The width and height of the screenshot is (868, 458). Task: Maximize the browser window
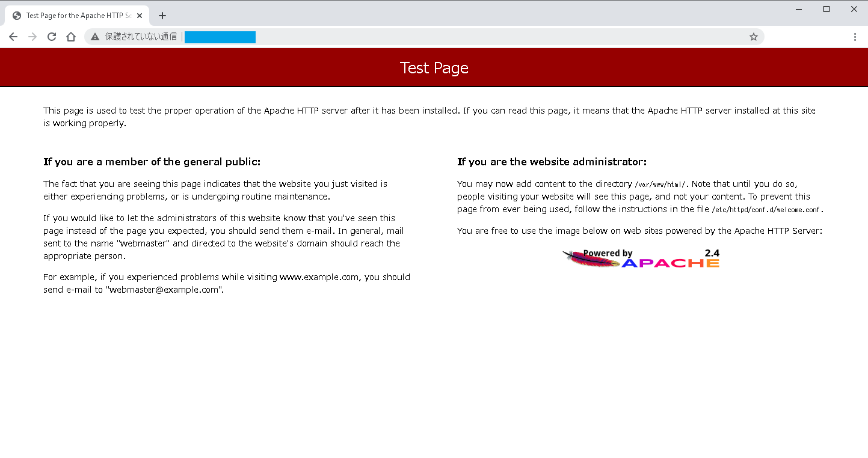[826, 9]
